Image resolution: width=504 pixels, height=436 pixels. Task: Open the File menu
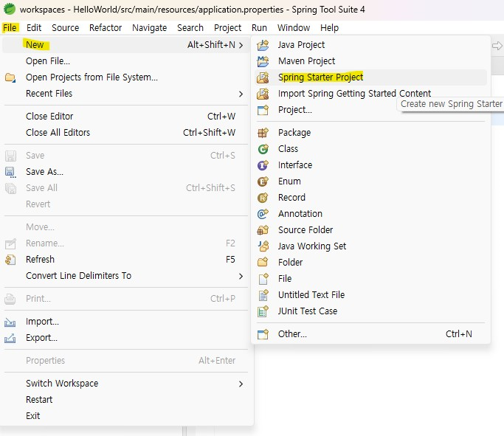click(10, 27)
